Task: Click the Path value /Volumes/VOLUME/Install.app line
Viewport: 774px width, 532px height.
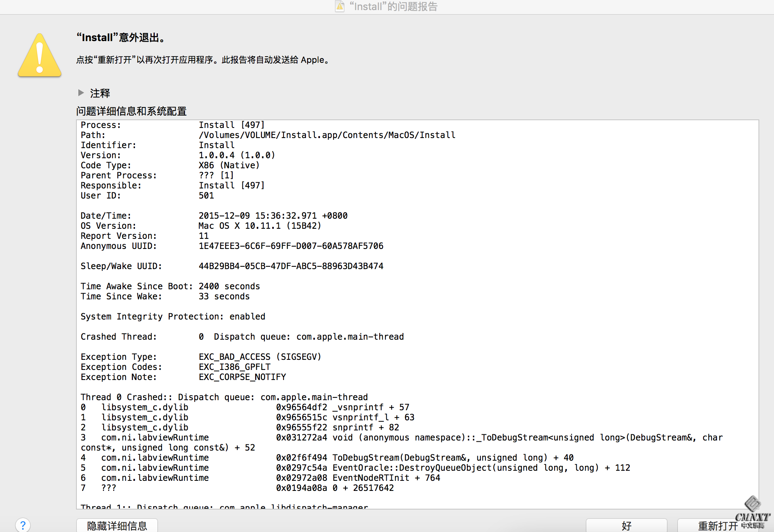Action: [327, 135]
